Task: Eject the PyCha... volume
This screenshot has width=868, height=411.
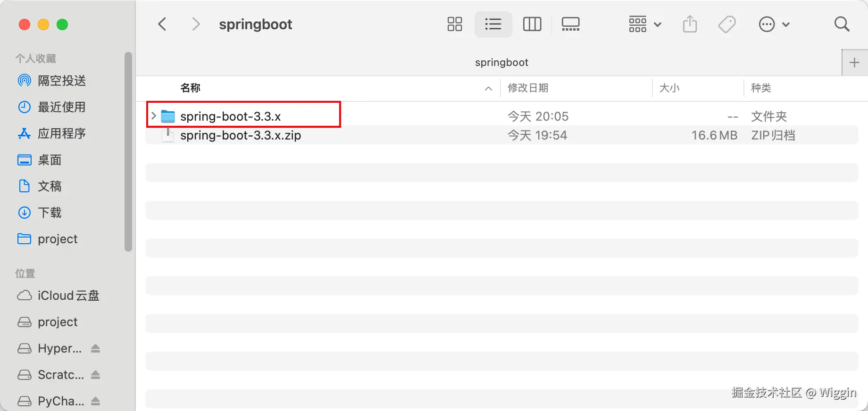Action: [x=95, y=401]
